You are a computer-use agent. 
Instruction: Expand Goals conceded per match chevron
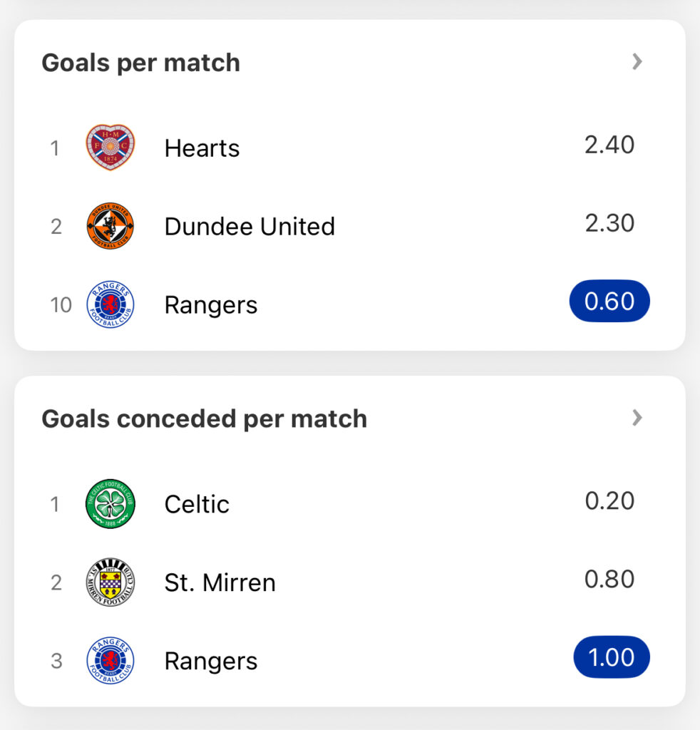637,418
